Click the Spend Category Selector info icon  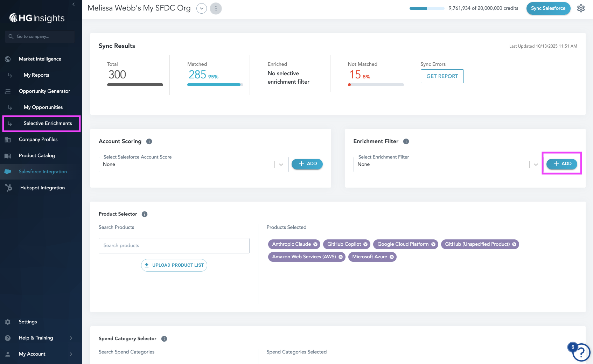click(164, 339)
